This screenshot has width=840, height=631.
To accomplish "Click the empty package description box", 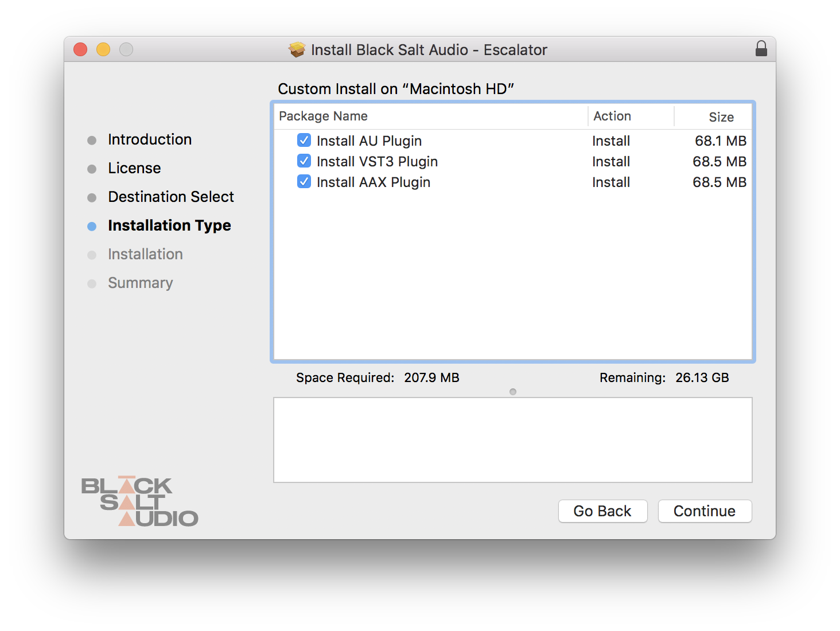I will (512, 440).
